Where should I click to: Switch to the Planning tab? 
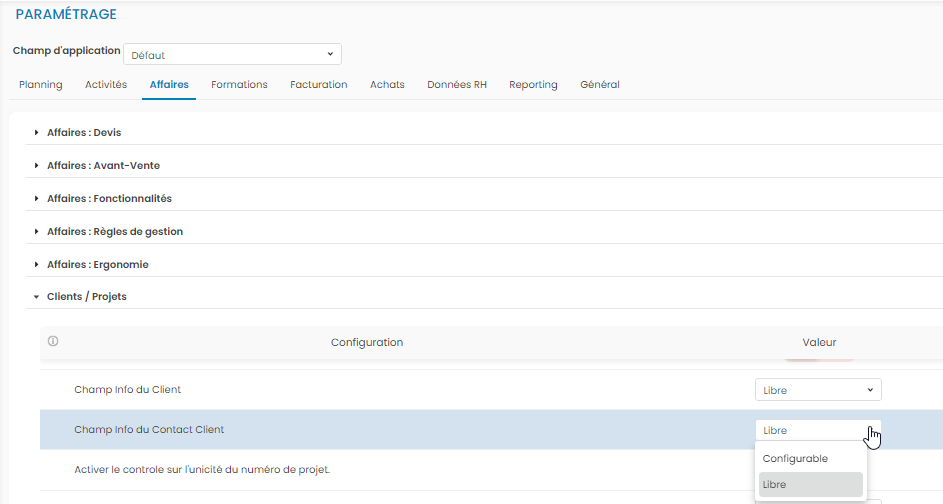click(x=41, y=85)
